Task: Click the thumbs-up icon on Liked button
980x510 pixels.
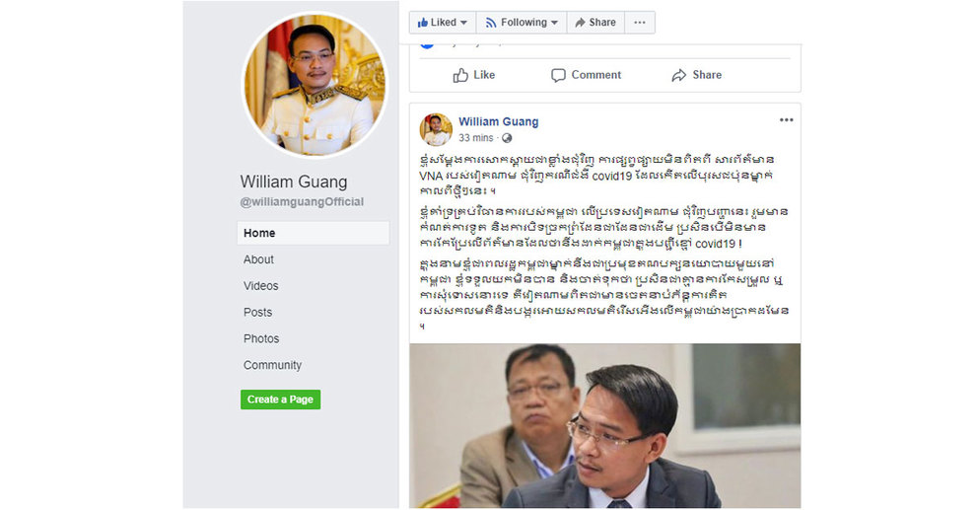Action: [x=423, y=23]
